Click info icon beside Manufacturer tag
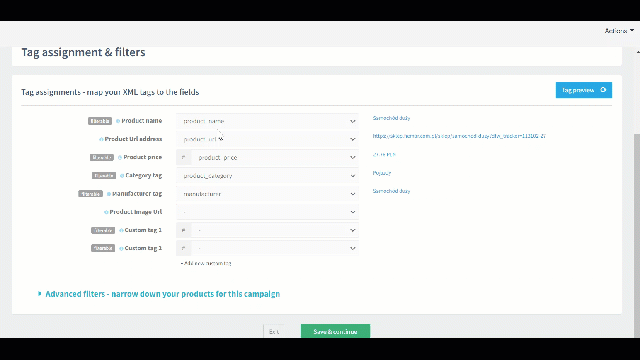Image resolution: width=640 pixels, height=360 pixels. pos(109,194)
